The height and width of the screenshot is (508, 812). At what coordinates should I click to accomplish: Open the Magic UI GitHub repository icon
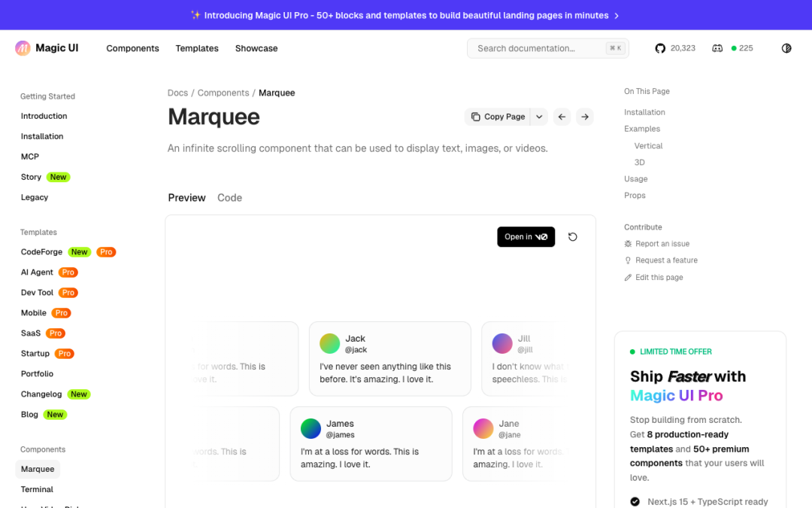click(659, 47)
